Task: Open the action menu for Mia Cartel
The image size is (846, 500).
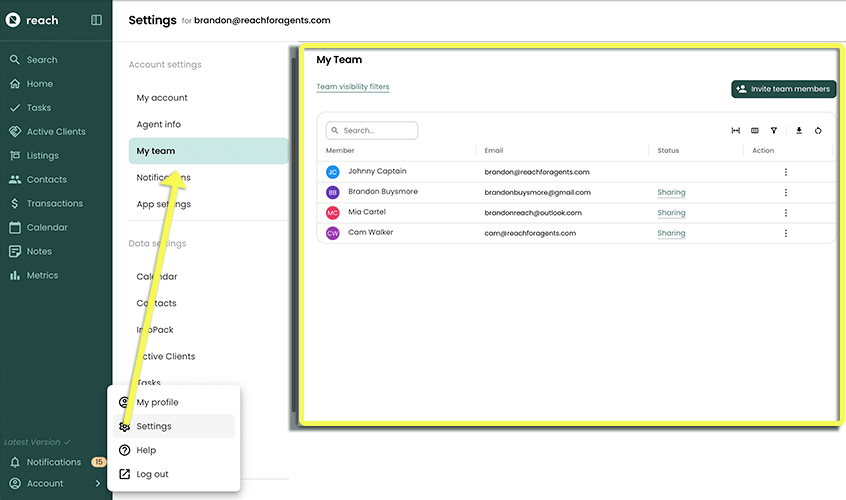Action: pos(786,213)
